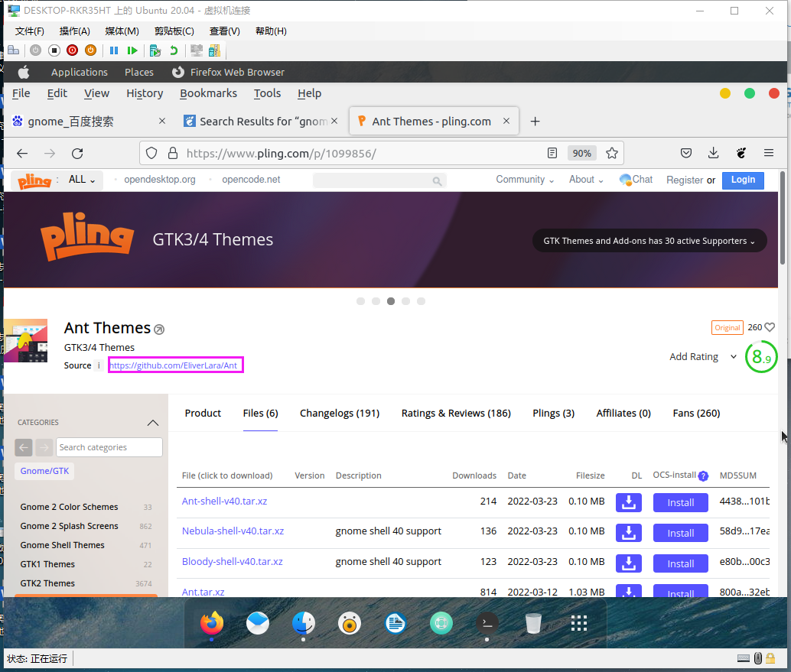Click the download icon for Ant-shell-v40.tar.xz
The image size is (791, 672).
629,502
